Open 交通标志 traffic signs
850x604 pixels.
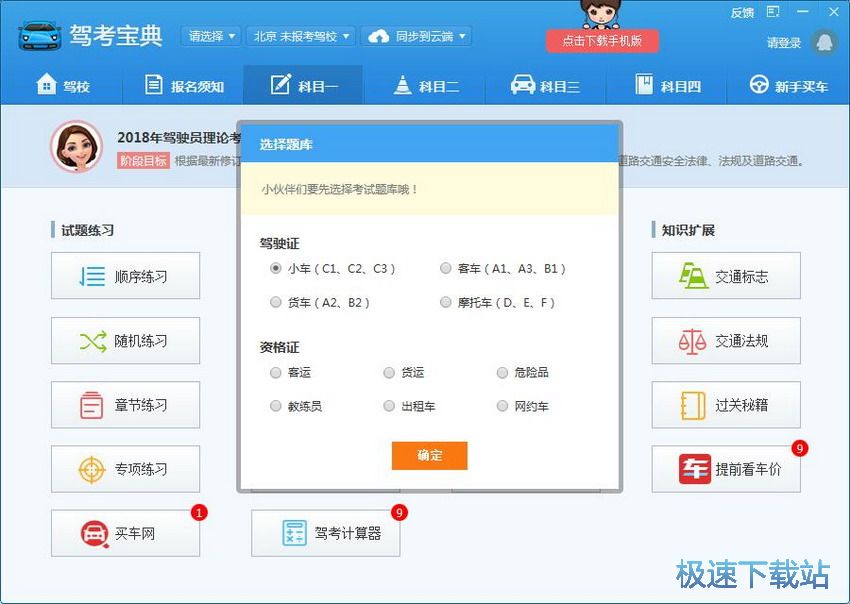[726, 275]
